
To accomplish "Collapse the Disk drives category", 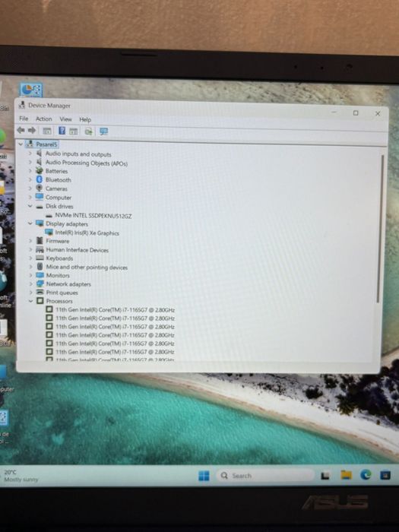I will click(30, 206).
